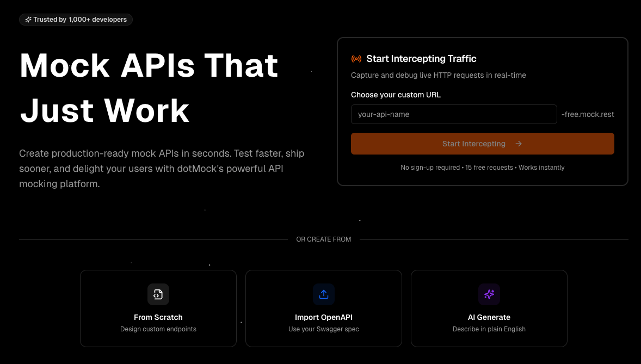641x364 pixels.
Task: Click the arrow icon inside Start Intercepting
Action: (x=519, y=144)
